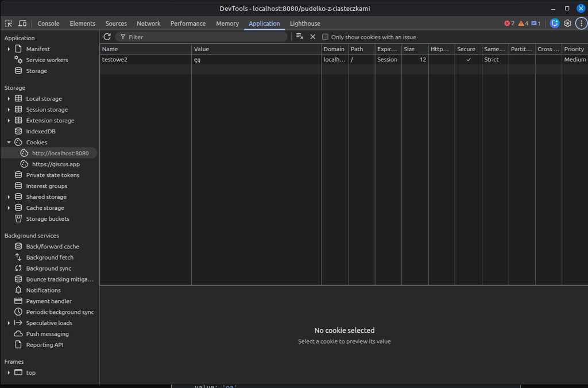The image size is (588, 388).
Task: Delete selected cookie using the X icon
Action: [x=312, y=36]
